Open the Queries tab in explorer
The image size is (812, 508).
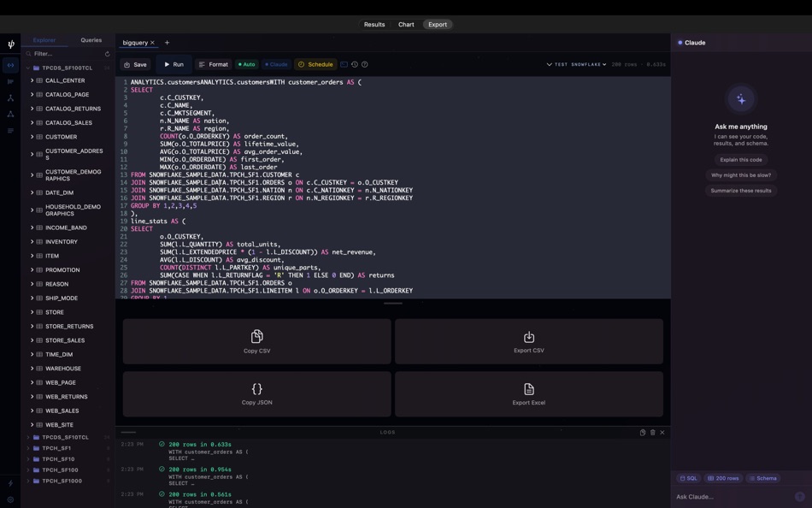91,39
